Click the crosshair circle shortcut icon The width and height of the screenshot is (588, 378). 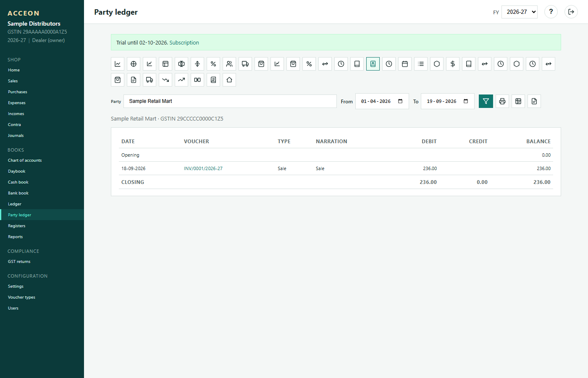[134, 64]
